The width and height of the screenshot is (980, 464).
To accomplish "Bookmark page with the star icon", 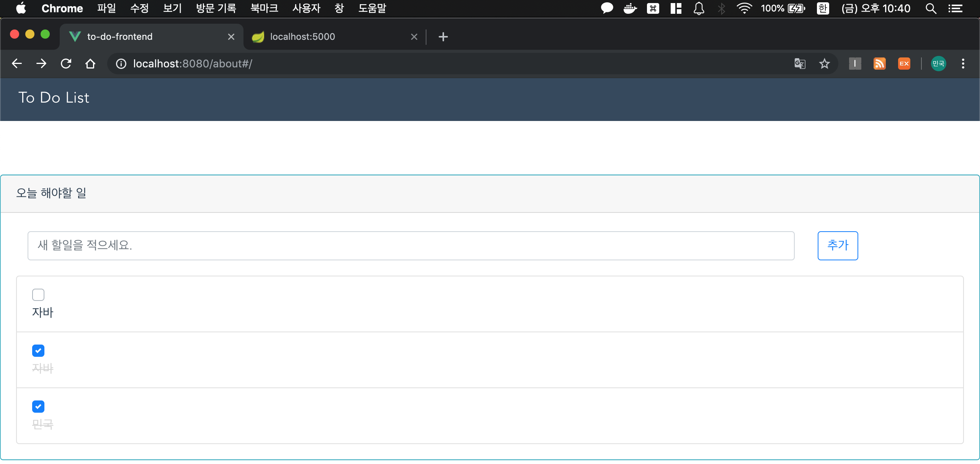I will click(824, 64).
